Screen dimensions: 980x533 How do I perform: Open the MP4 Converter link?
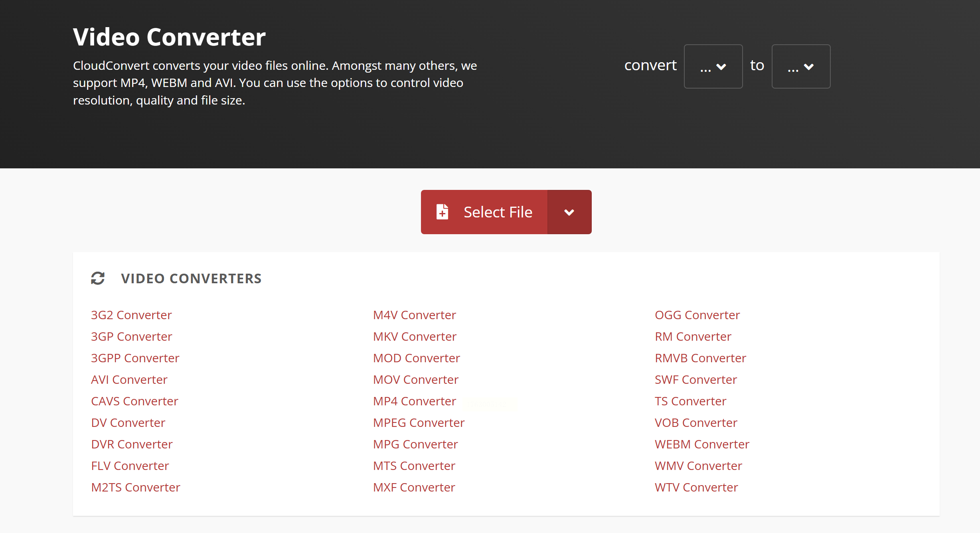coord(414,401)
